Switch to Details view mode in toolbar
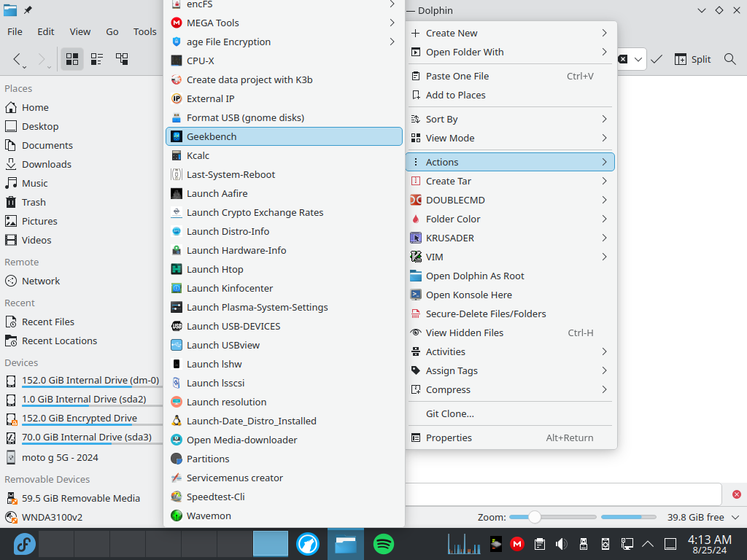The image size is (747, 560). tap(122, 59)
